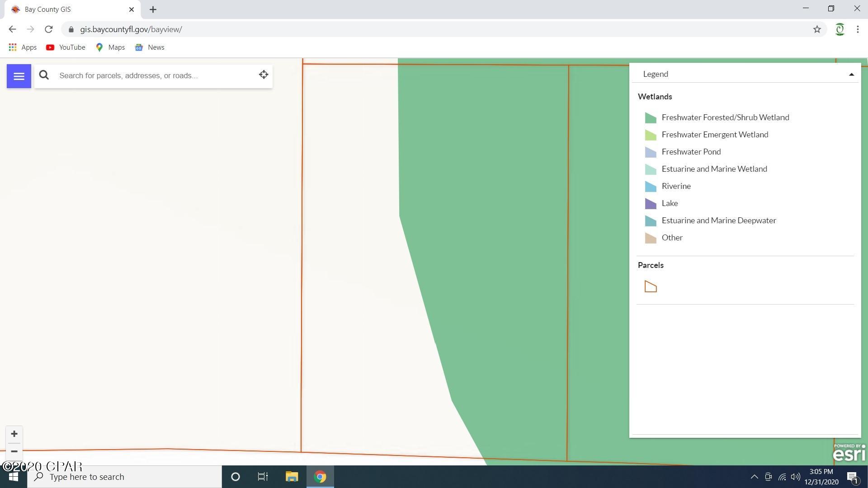
Task: Open the Maps bookmark
Action: 110,47
